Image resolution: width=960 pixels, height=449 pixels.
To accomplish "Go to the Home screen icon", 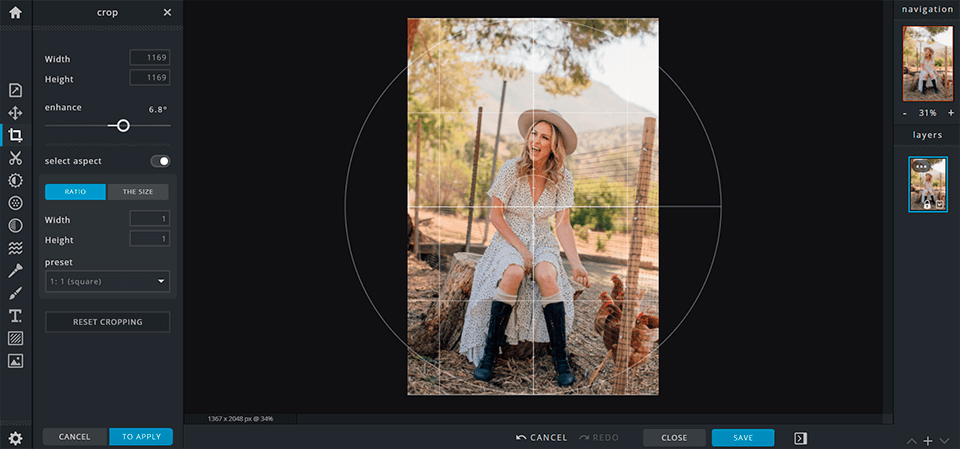I will [15, 12].
